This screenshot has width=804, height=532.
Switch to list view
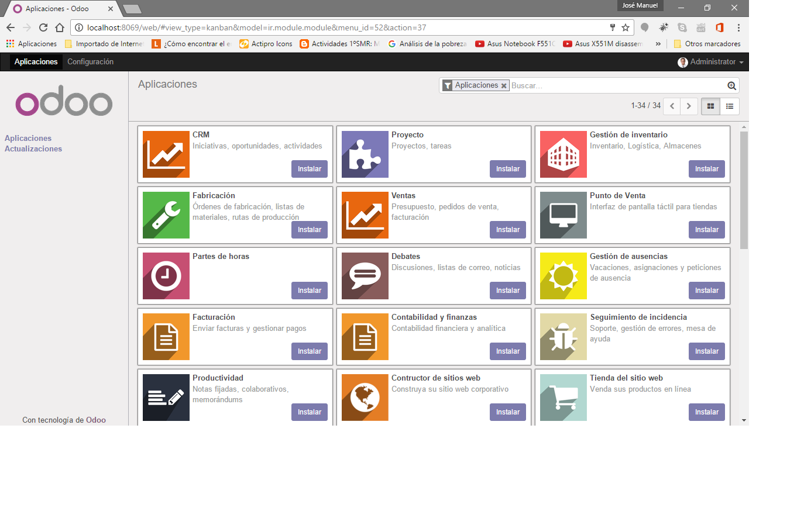coord(730,106)
